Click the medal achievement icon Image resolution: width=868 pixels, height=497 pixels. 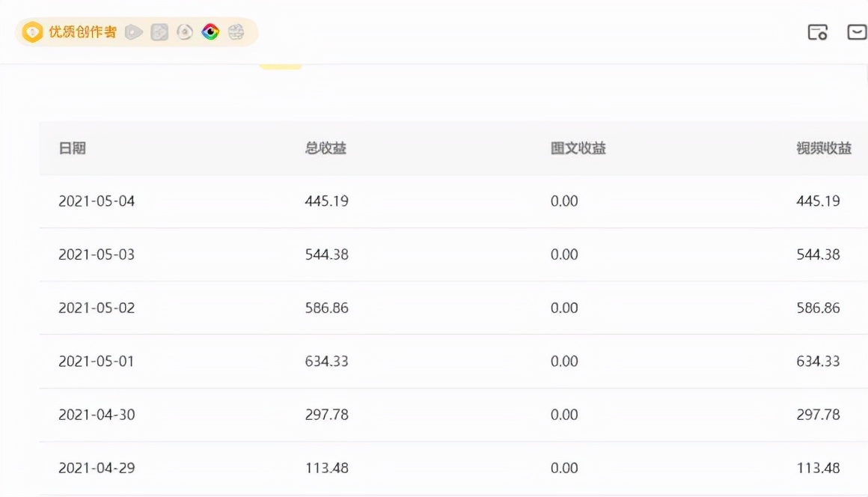(x=184, y=32)
